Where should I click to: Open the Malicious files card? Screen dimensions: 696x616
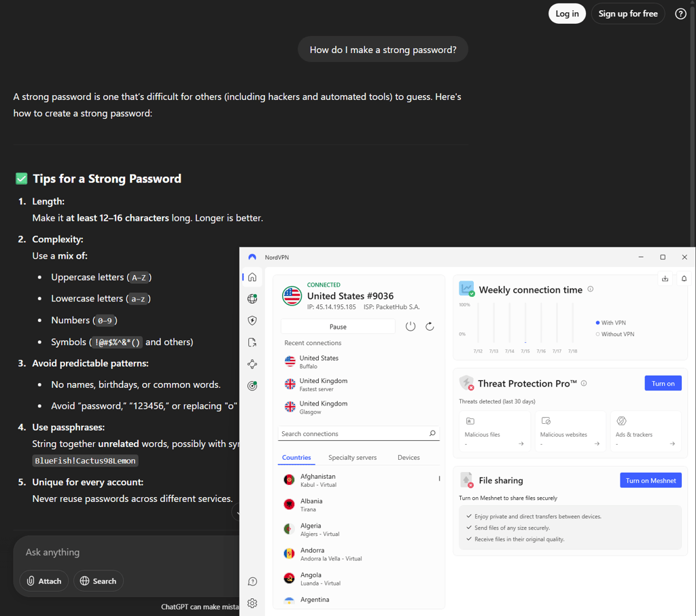click(495, 431)
